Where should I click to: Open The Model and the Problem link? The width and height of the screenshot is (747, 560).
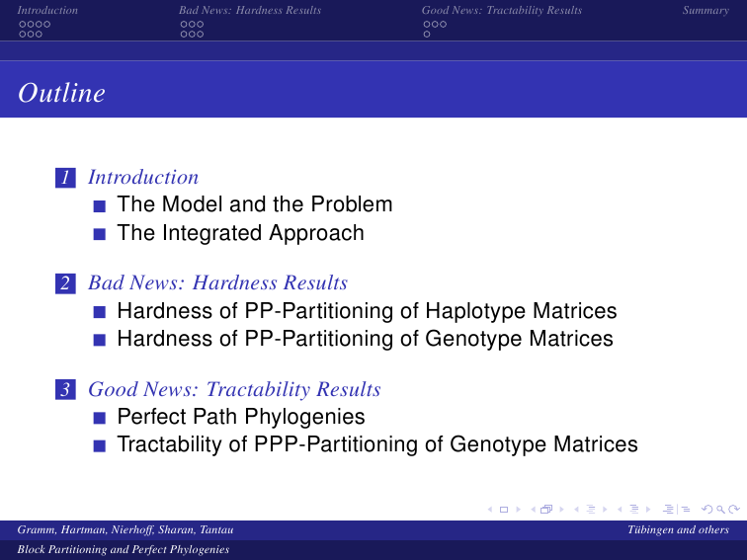255,204
